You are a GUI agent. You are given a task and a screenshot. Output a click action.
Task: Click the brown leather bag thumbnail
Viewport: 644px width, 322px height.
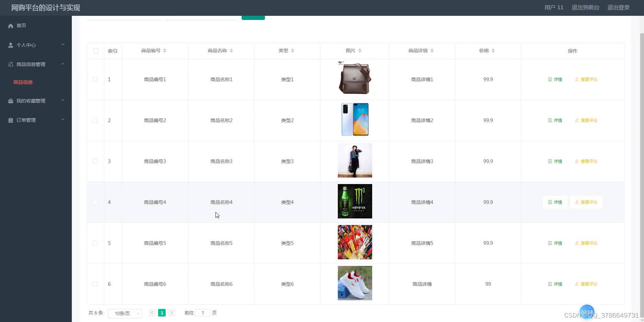pos(355,78)
